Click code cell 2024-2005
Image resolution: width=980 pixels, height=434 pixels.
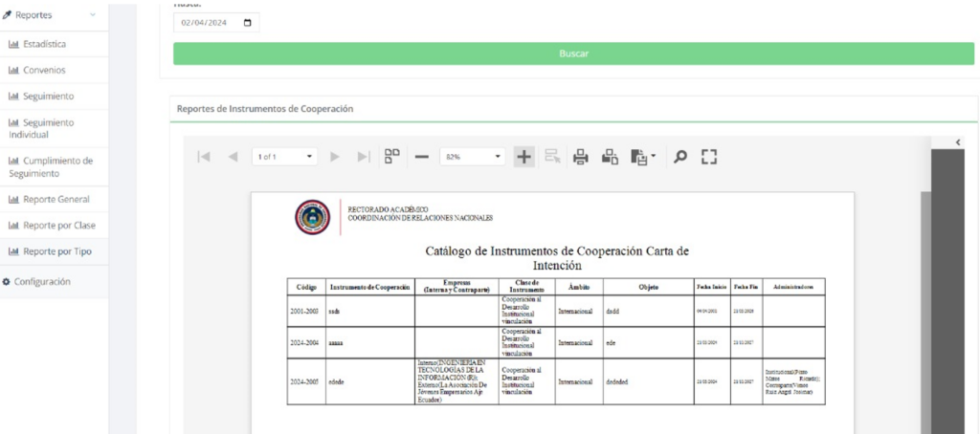(x=306, y=381)
